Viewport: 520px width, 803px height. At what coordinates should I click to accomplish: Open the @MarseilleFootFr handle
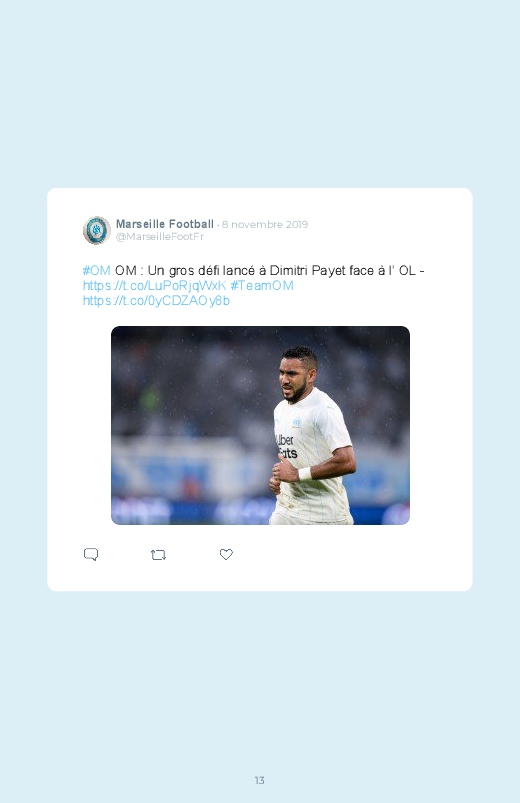pyautogui.click(x=160, y=237)
